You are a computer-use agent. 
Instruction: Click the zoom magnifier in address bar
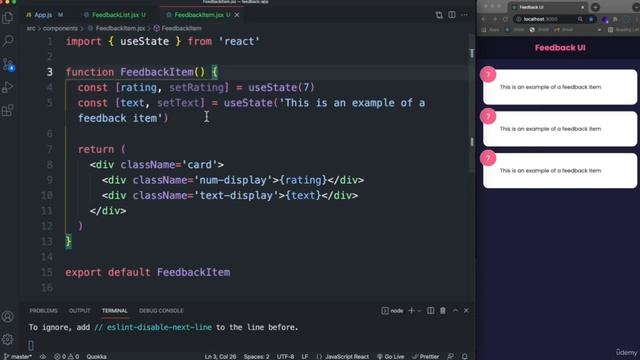coord(580,19)
